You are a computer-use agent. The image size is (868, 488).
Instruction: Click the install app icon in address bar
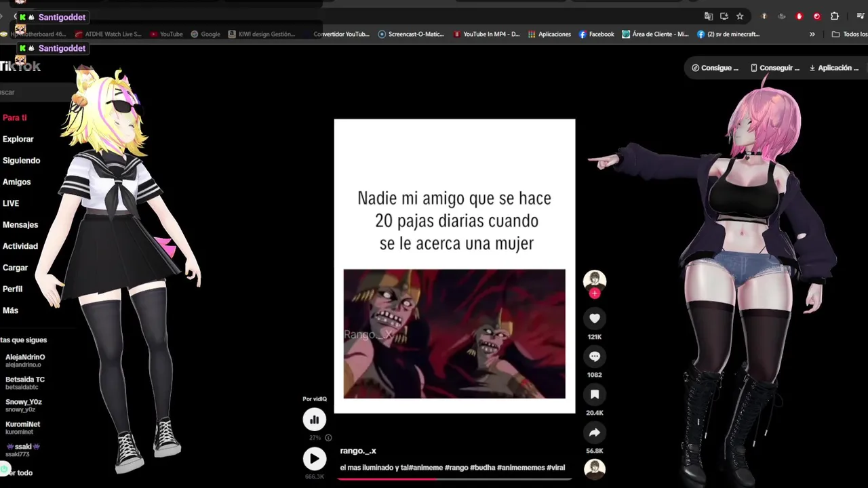(724, 16)
